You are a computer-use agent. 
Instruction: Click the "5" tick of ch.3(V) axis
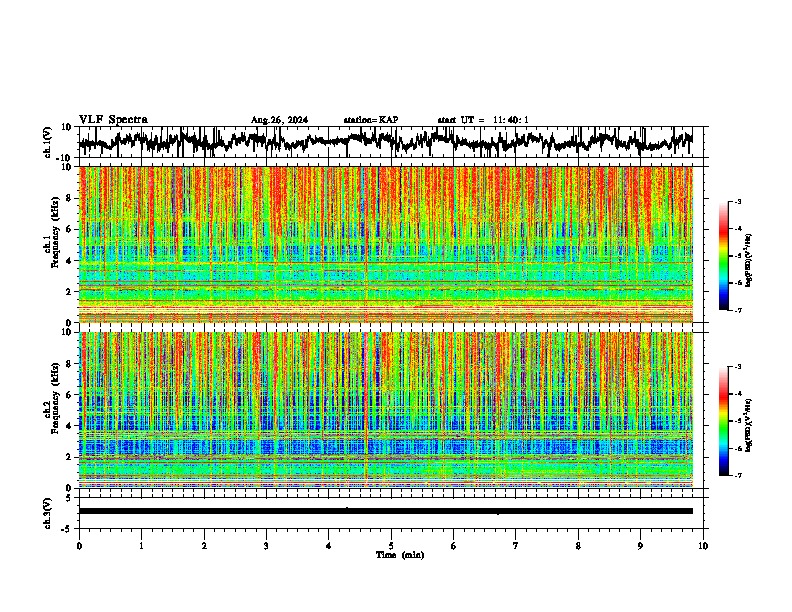pos(70,498)
